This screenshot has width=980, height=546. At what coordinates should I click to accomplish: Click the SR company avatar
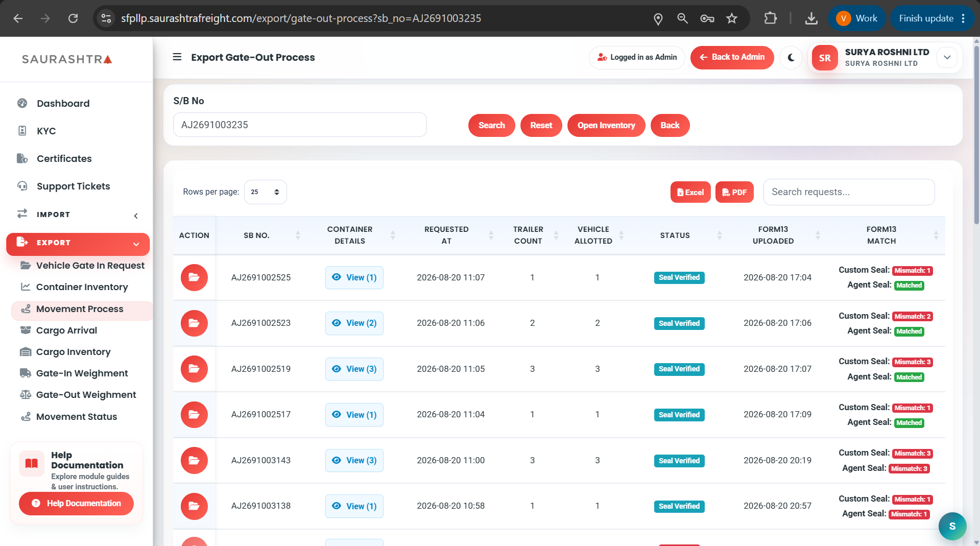825,58
